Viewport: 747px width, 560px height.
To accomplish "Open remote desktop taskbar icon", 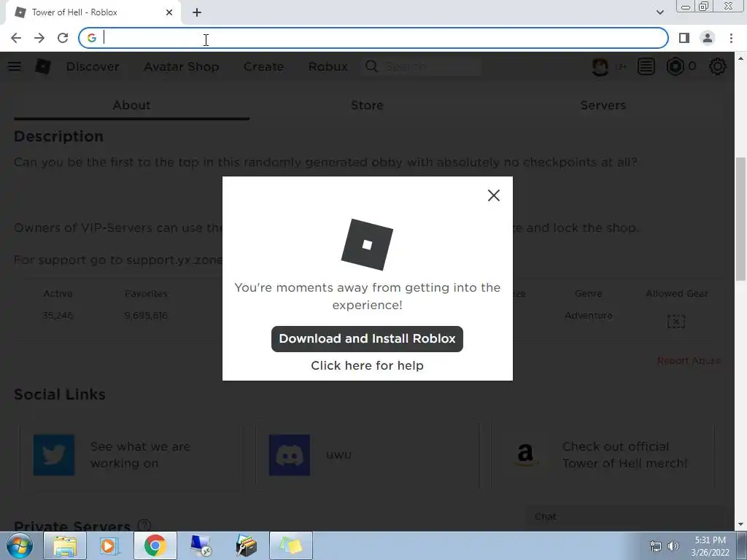I will coord(201,545).
